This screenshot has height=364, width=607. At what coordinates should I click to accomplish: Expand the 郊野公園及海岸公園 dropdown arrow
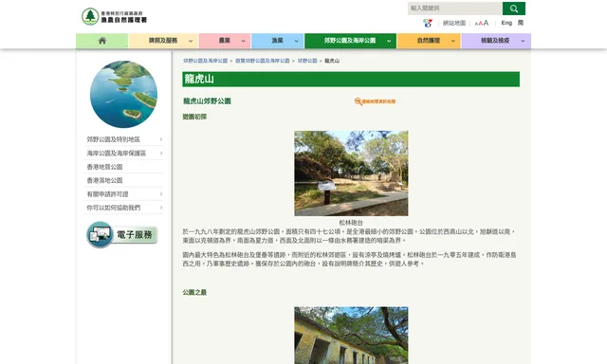(x=389, y=41)
